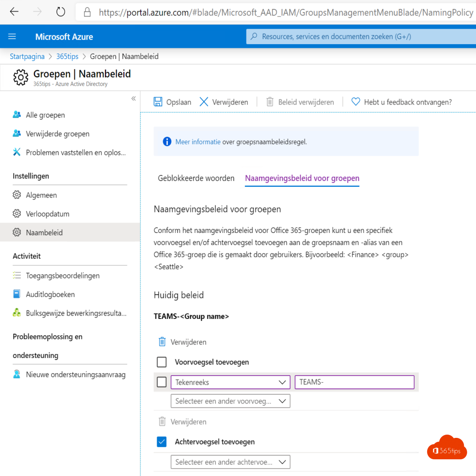
Task: Click the feedback heart icon
Action: click(x=356, y=102)
